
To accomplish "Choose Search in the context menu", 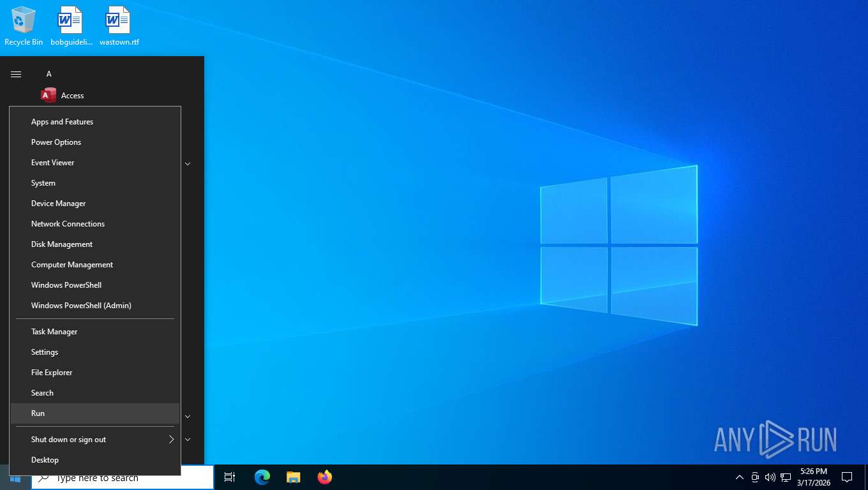I will [x=95, y=393].
